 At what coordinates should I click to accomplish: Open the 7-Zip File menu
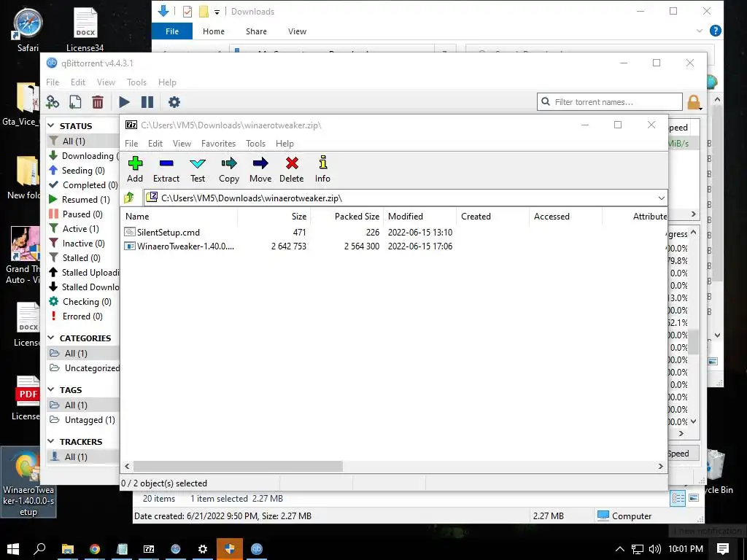(131, 144)
